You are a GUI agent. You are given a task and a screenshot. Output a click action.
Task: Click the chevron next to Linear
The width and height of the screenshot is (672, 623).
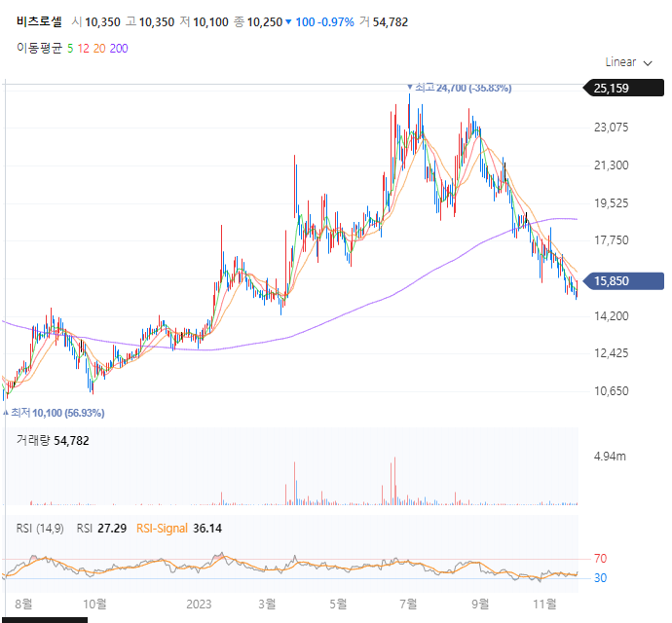[x=648, y=63]
